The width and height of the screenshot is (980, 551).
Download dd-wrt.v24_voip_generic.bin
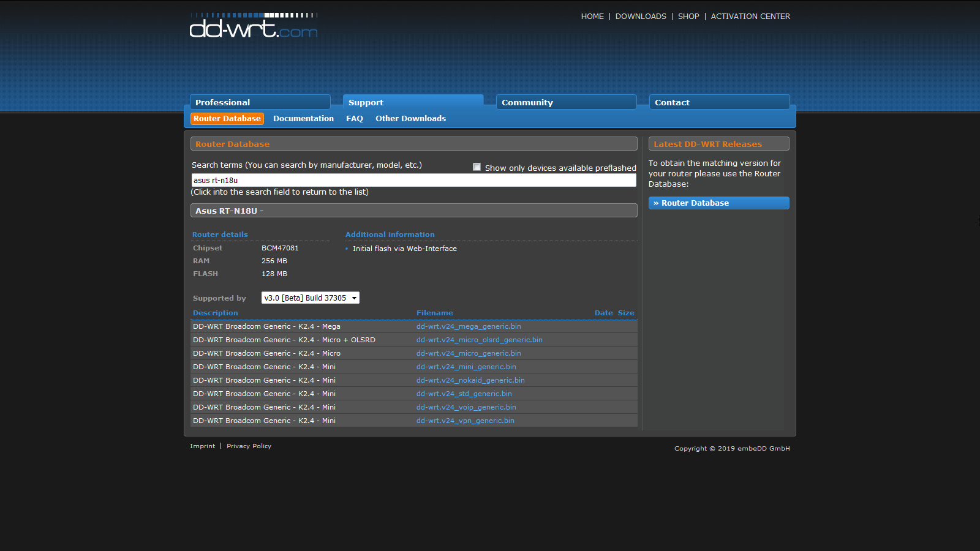(466, 407)
